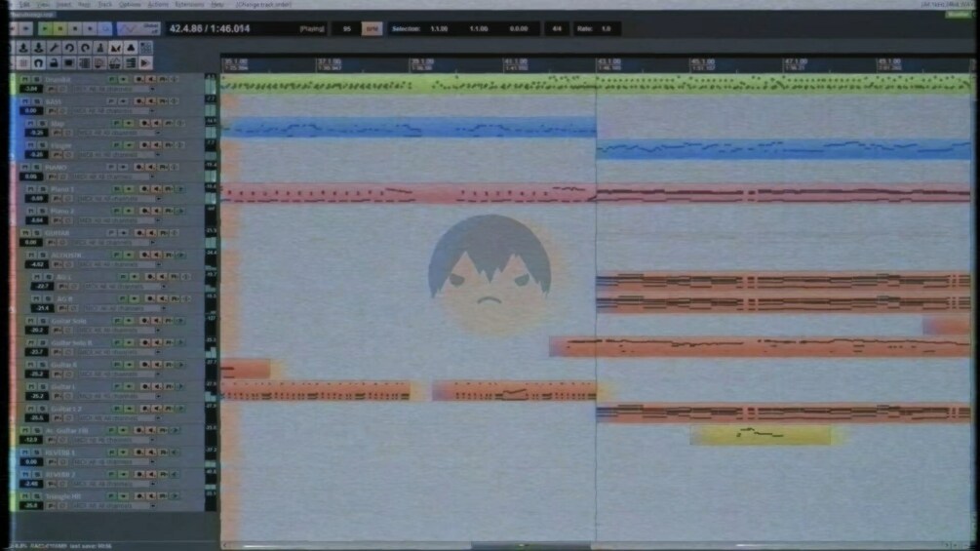
Task: Toggle the Snap magnet toolbar icon
Action: pos(39,63)
